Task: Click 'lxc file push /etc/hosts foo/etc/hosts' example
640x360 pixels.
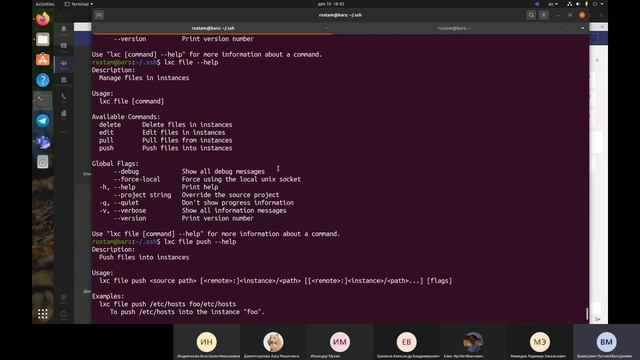Action: tap(167, 304)
